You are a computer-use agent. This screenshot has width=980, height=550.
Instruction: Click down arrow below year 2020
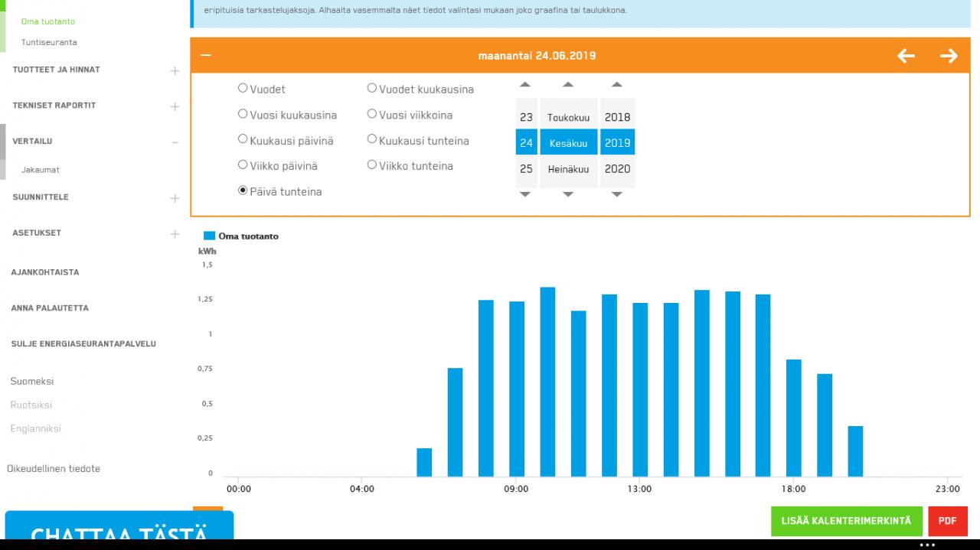(x=617, y=194)
